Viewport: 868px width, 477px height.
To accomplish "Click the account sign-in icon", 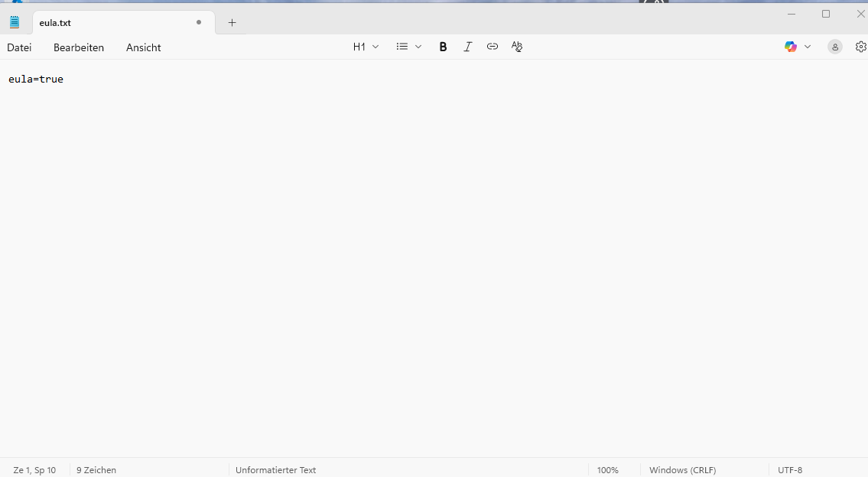I will (834, 47).
